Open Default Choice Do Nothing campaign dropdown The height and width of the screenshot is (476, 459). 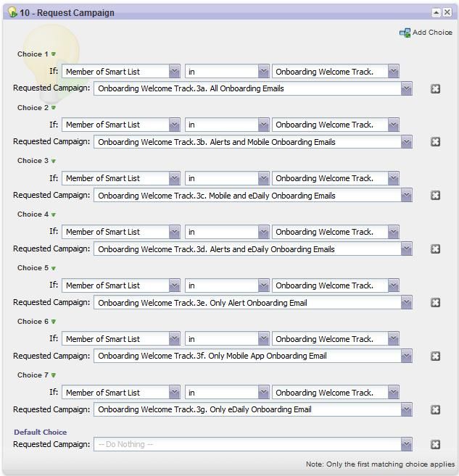pyautogui.click(x=406, y=445)
